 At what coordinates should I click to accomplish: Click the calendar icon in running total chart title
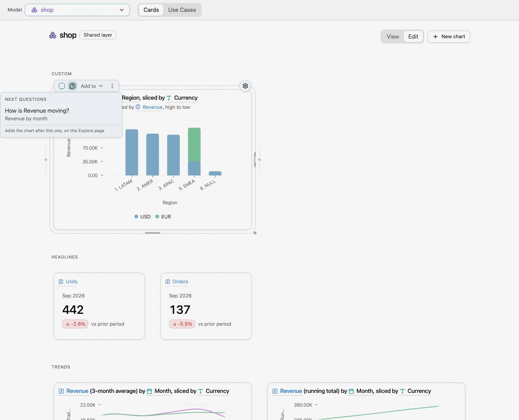(351, 391)
